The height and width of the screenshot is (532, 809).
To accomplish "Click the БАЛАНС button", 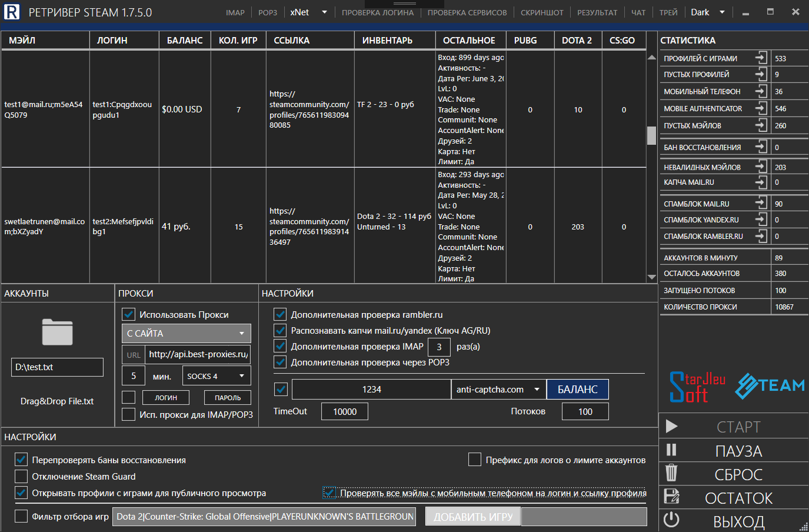I will click(578, 389).
